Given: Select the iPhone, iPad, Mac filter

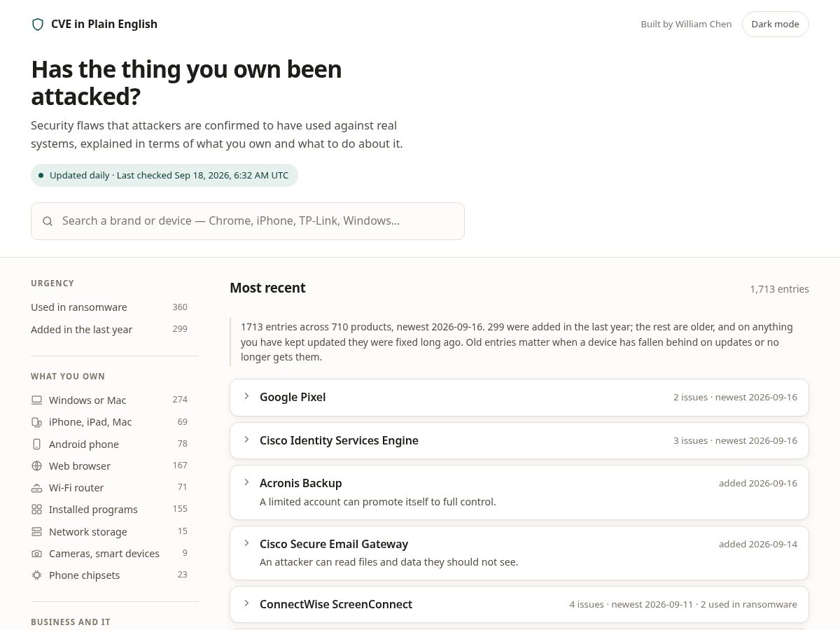Looking at the screenshot, I should point(109,422).
